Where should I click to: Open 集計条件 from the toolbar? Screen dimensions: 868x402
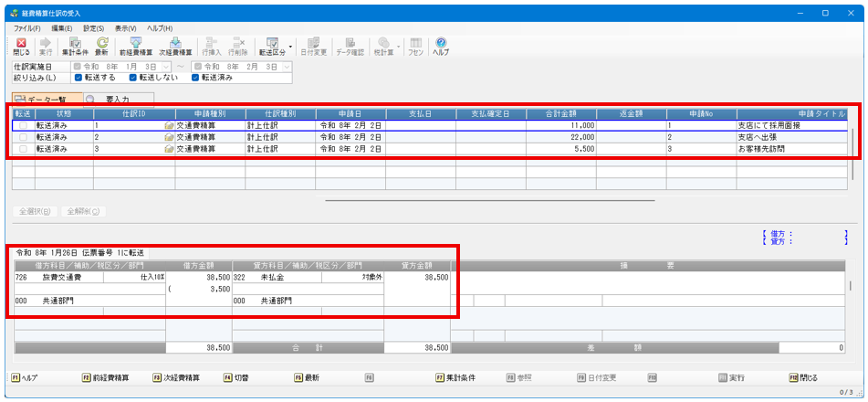coord(75,47)
